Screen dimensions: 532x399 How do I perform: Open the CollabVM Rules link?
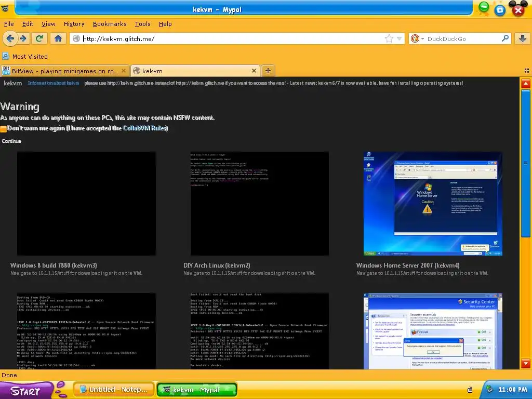(x=144, y=128)
